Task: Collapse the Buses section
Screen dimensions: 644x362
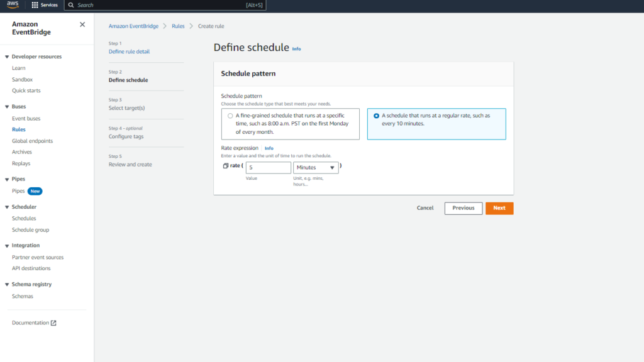Action: 7,107
